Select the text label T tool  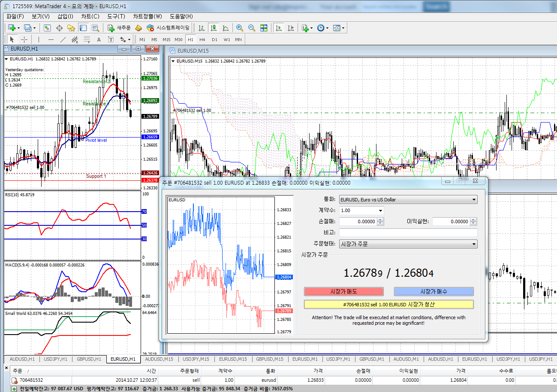(111, 39)
